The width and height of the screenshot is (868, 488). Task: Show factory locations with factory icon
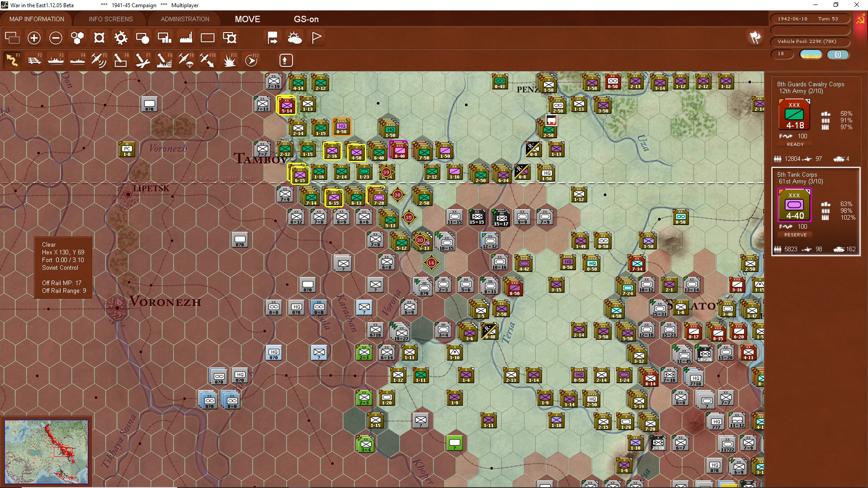pyautogui.click(x=186, y=38)
